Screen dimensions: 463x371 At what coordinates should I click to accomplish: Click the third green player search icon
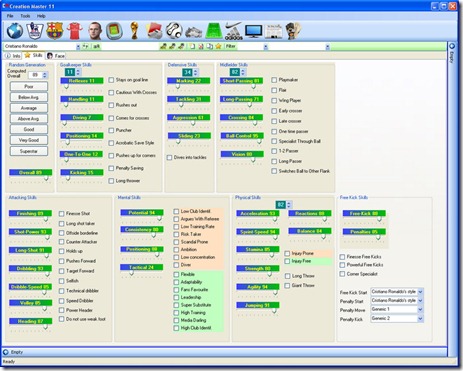(181, 46)
